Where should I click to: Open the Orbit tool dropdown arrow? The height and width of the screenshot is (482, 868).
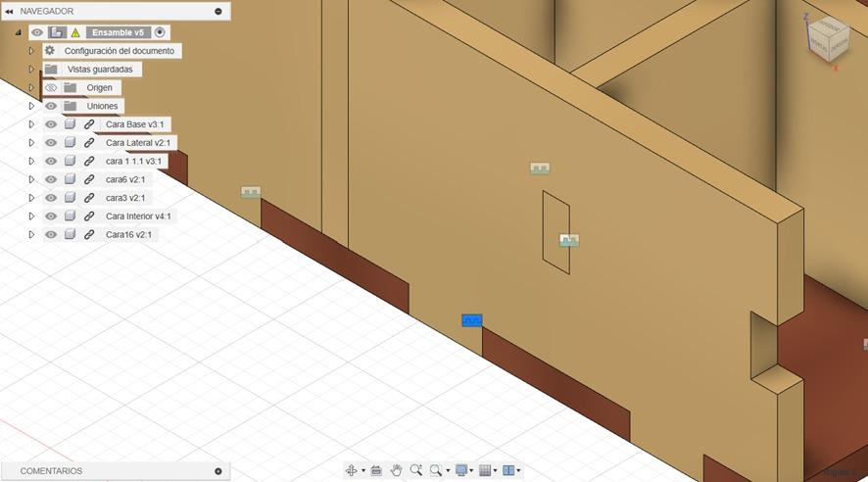click(363, 471)
